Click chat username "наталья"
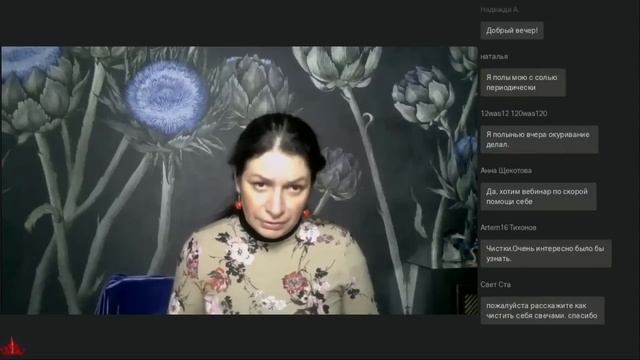Screen dimensions: 640x360 pyautogui.click(x=494, y=57)
